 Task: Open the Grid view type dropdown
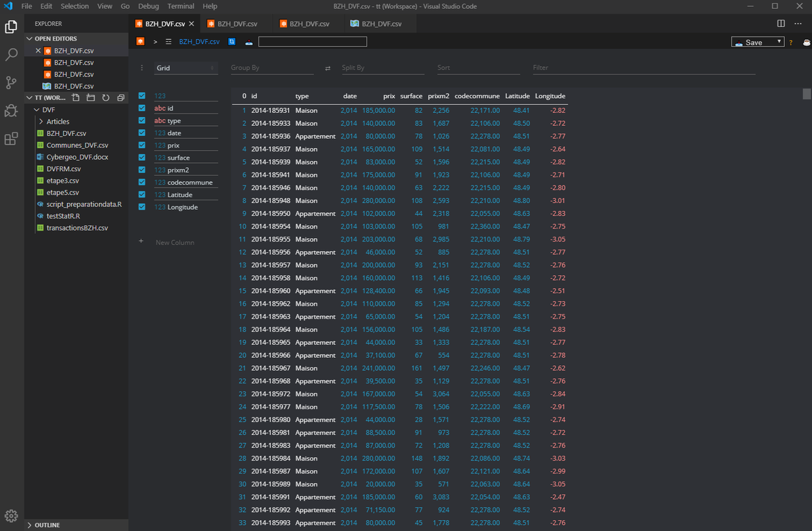pyautogui.click(x=185, y=68)
